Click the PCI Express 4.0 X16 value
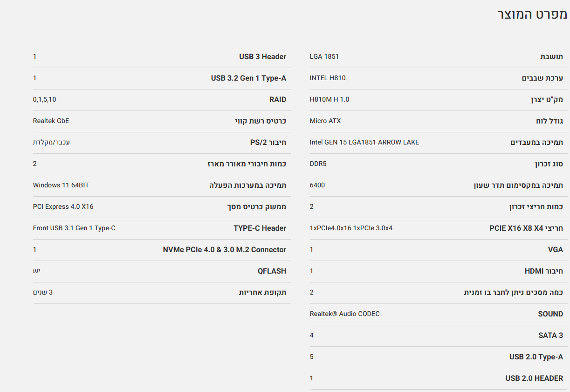 [x=63, y=206]
